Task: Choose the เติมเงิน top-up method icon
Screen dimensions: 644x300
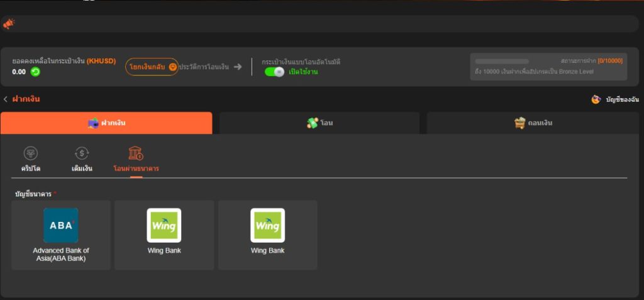Action: (82, 153)
